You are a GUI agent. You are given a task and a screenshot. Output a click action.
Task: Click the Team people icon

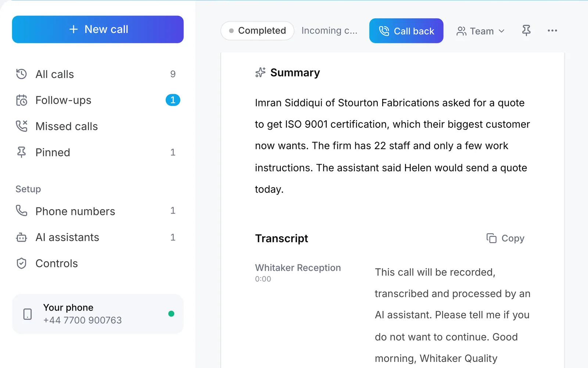(x=461, y=31)
